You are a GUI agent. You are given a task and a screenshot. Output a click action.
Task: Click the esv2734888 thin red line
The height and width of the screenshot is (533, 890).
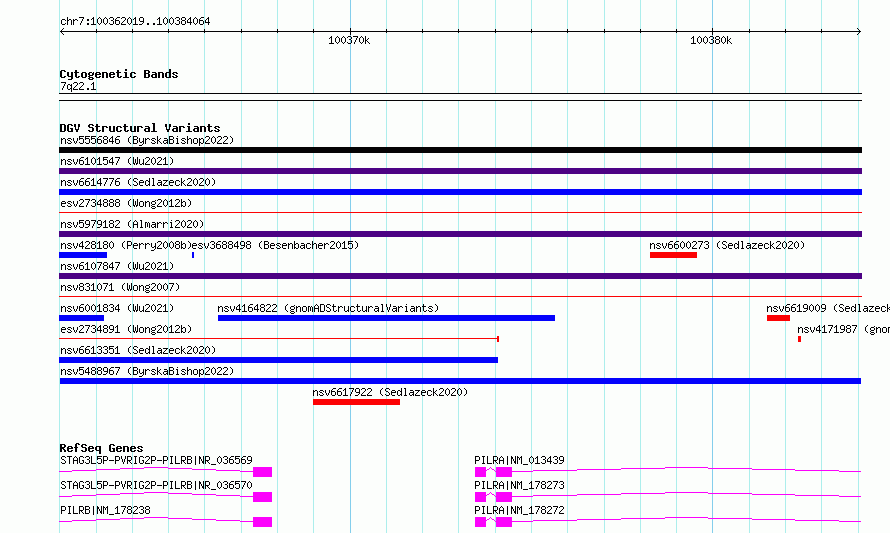[460, 212]
